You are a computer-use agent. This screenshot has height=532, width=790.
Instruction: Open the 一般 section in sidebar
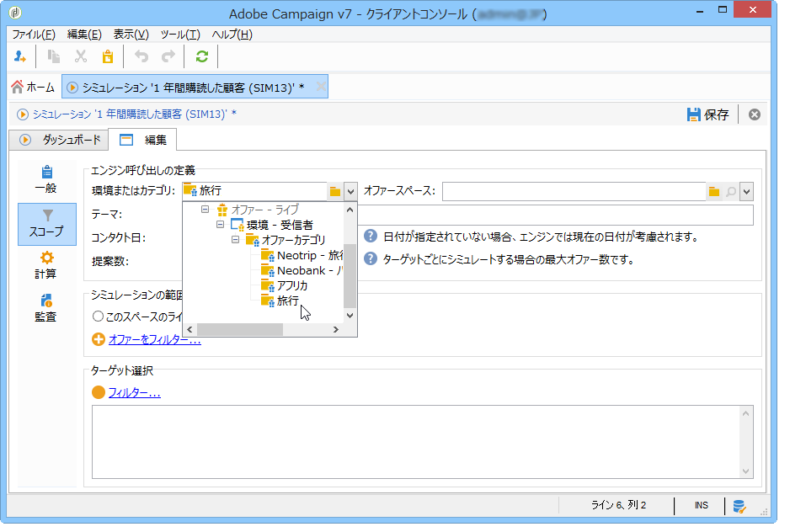pyautogui.click(x=46, y=180)
